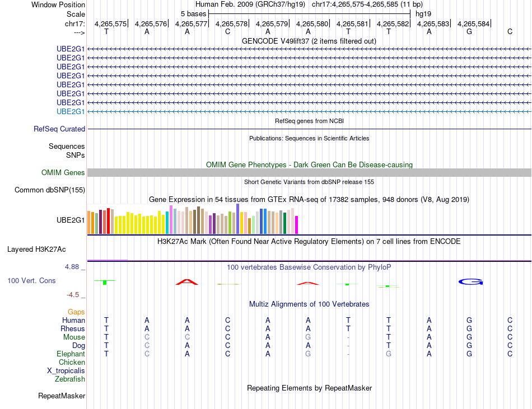
Task: Open 'Publications: Sequences in Scientific Articles' title
Action: 309,138
